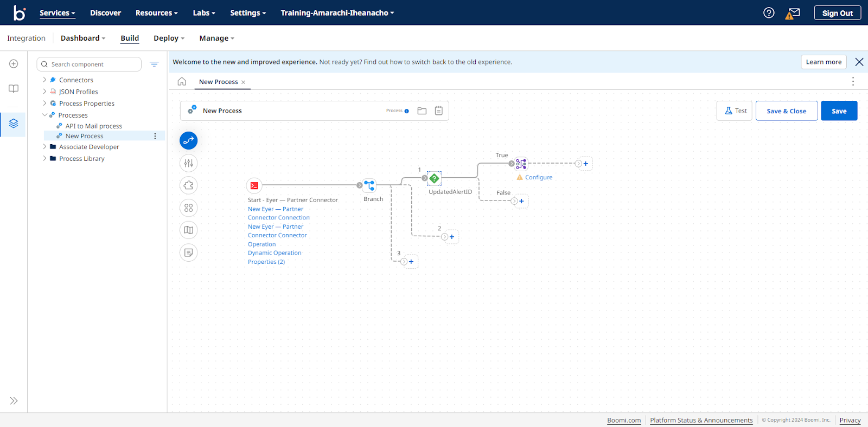Open the Labs dropdown menu
868x427 pixels.
pyautogui.click(x=204, y=12)
